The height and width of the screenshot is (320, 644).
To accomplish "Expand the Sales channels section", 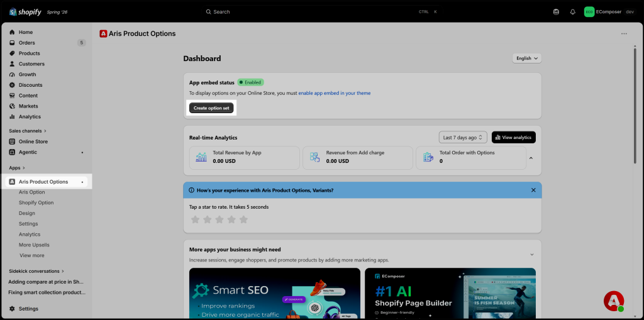I will 28,131.
